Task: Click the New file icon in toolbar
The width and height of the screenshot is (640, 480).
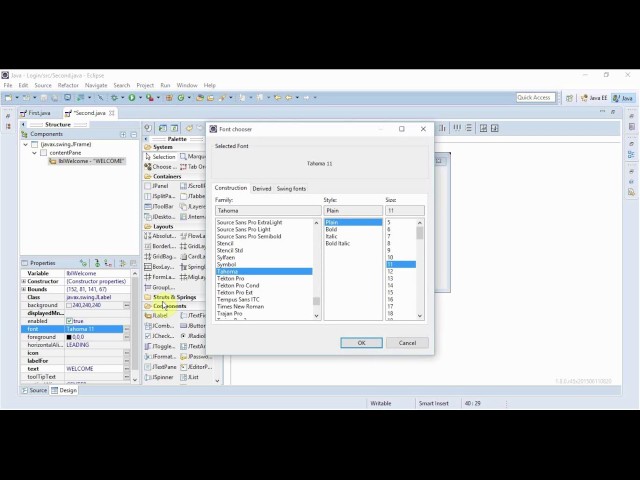Action: tap(8, 98)
